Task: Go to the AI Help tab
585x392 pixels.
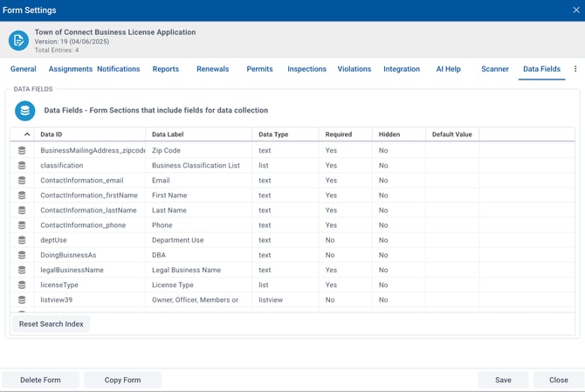Action: pos(448,69)
